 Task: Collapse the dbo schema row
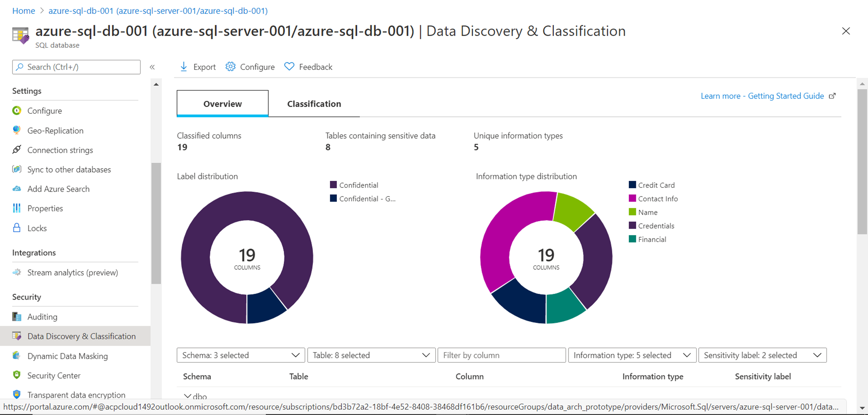coord(187,396)
